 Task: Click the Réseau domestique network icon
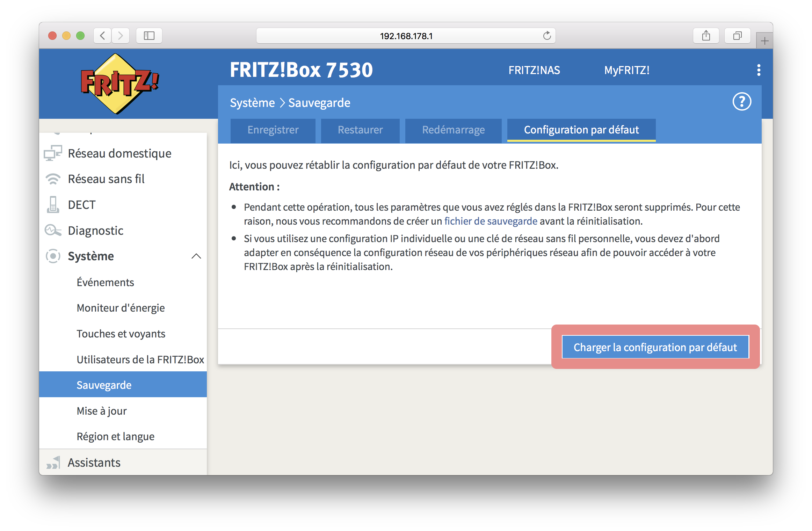53,153
